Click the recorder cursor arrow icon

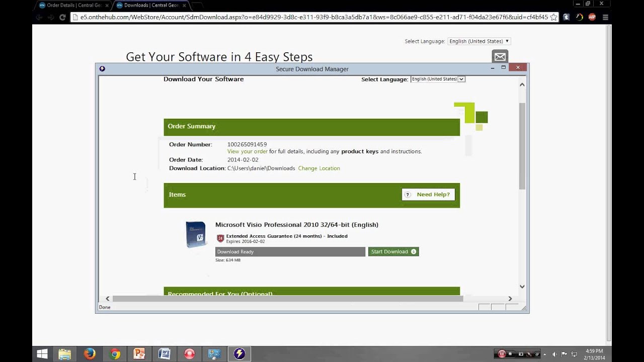pyautogui.click(x=529, y=354)
